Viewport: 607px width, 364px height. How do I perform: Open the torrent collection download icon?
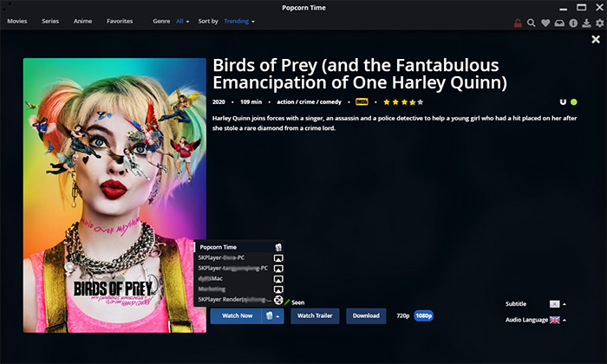(x=586, y=23)
